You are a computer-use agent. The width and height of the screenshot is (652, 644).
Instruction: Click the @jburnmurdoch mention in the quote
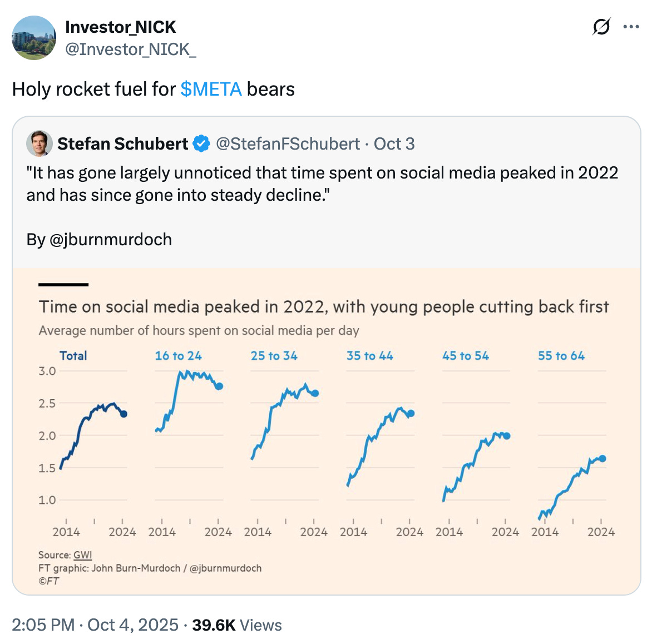coord(111,240)
